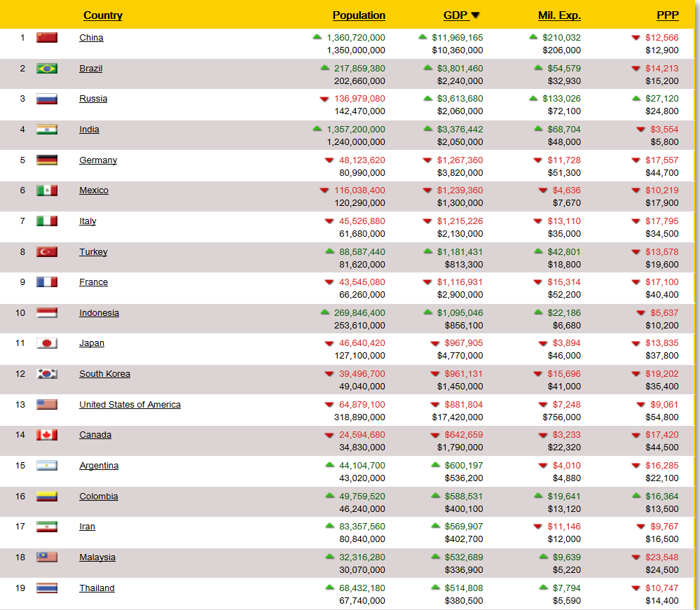Click the Germany flag icon
Image resolution: width=700 pixels, height=610 pixels.
(x=47, y=160)
